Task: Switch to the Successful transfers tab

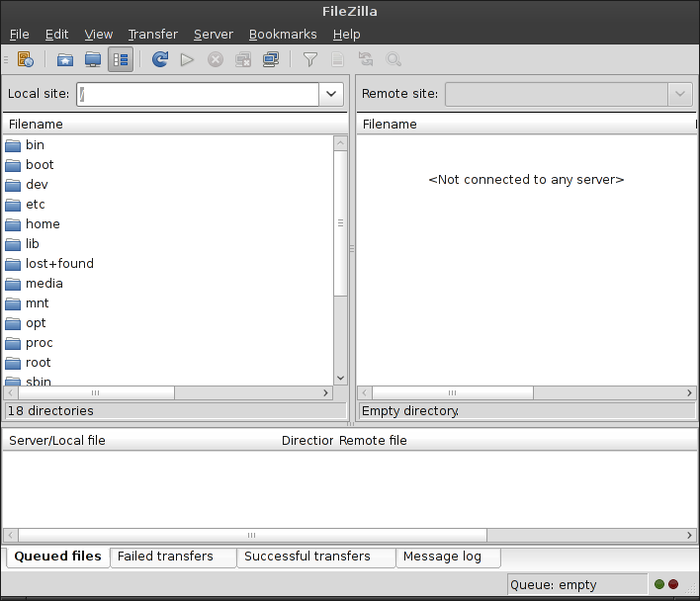Action: [x=316, y=557]
